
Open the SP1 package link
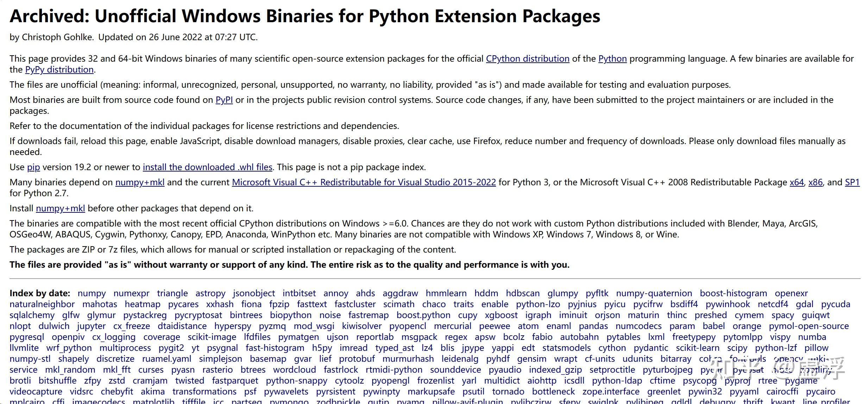852,182
